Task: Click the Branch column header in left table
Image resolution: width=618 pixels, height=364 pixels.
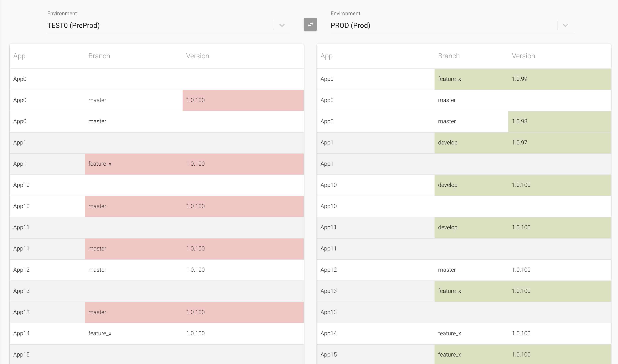Action: (99, 56)
